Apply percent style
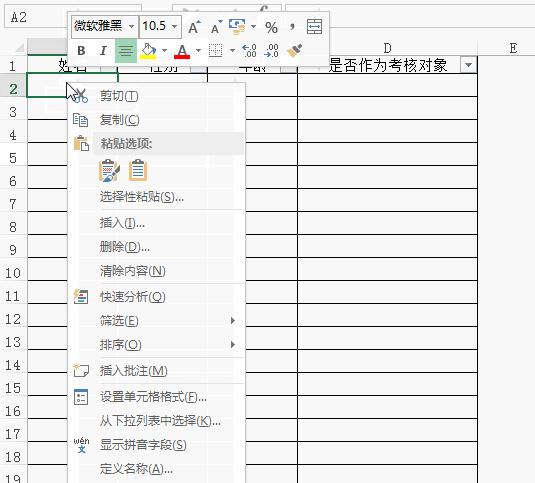This screenshot has height=483, width=535. (x=272, y=27)
